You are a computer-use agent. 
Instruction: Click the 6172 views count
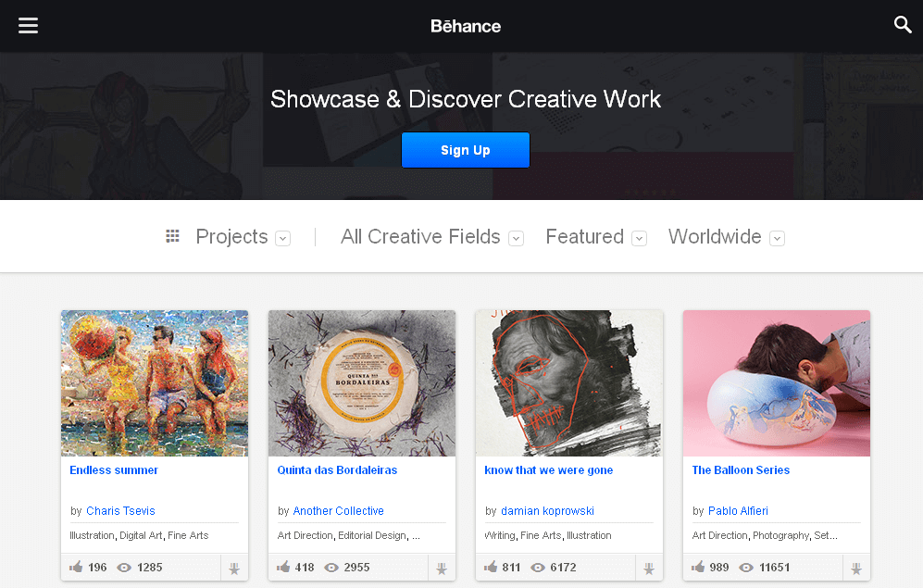pos(564,568)
